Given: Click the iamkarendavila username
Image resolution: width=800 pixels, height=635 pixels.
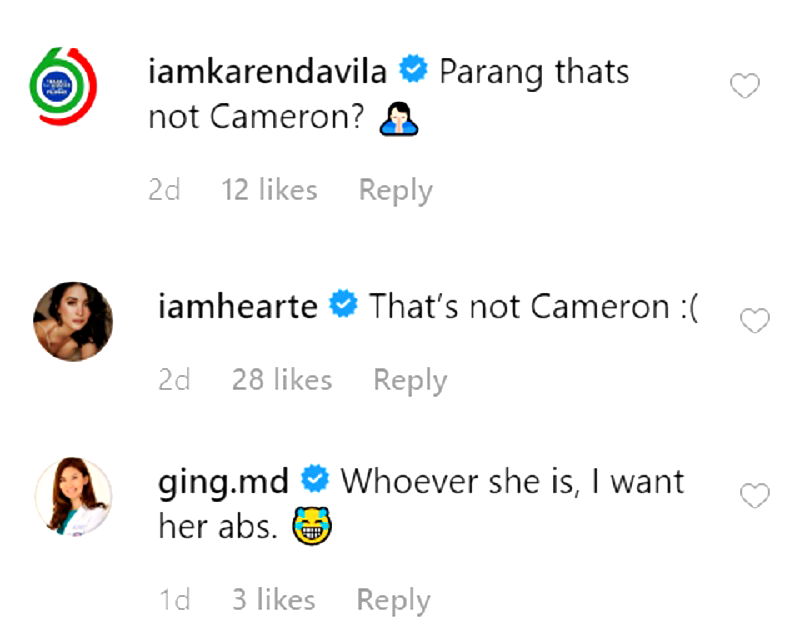Looking at the screenshot, I should point(267,71).
